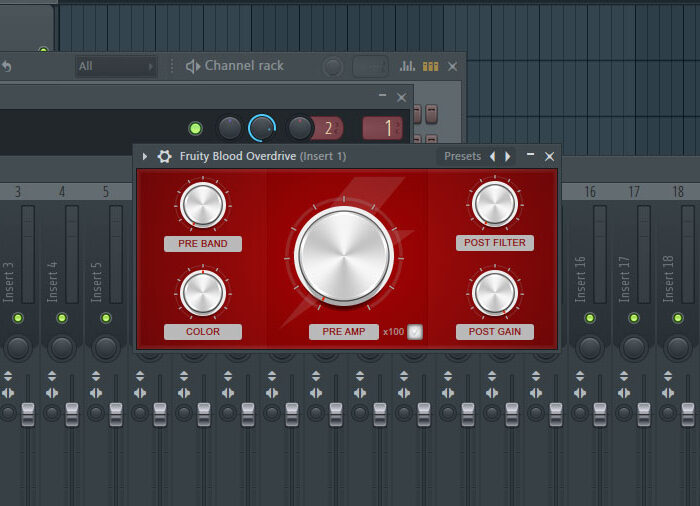
Task: Click Insert 5 pan knob
Action: (x=106, y=348)
